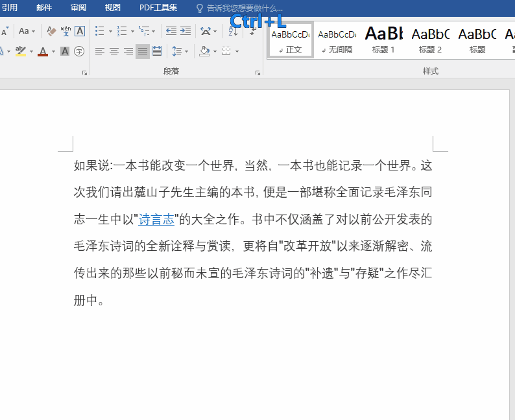This screenshot has width=515, height=420.
Task: Increase the paragraph indent
Action: [x=186, y=30]
